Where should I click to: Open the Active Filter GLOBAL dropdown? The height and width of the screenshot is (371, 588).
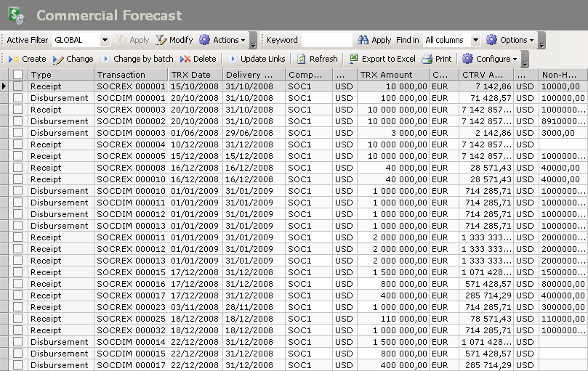click(105, 41)
